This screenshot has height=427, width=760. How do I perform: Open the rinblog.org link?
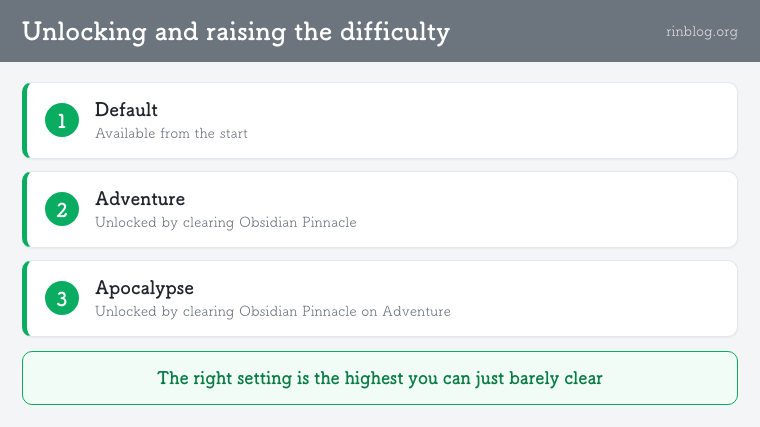tap(701, 32)
